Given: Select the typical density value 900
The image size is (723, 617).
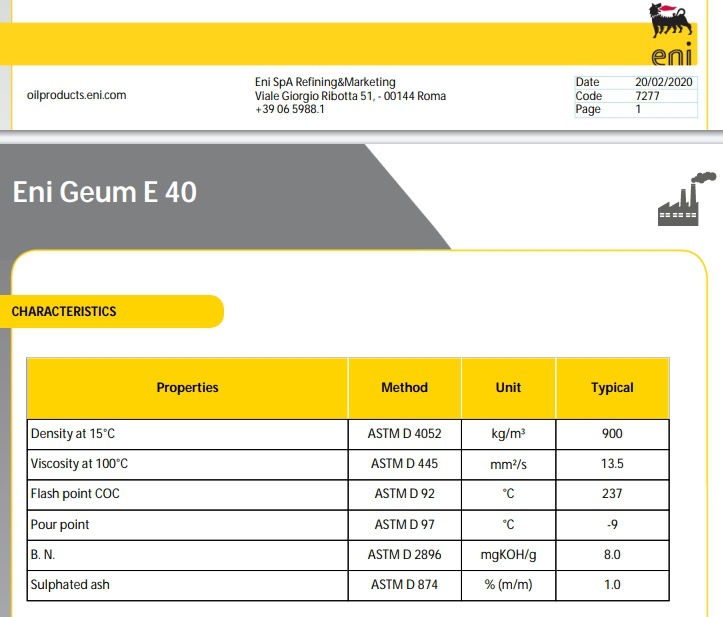Looking at the screenshot, I should [x=612, y=434].
